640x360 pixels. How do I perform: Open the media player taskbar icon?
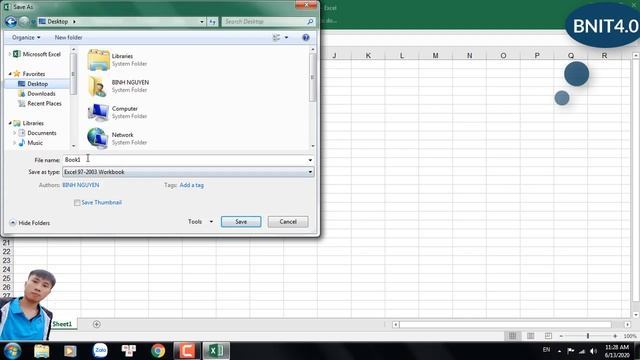(70, 351)
